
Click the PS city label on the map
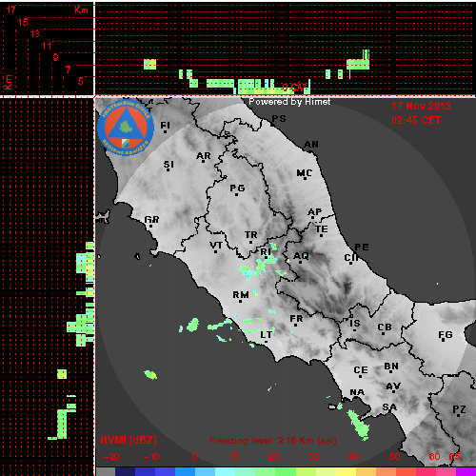[x=279, y=118]
